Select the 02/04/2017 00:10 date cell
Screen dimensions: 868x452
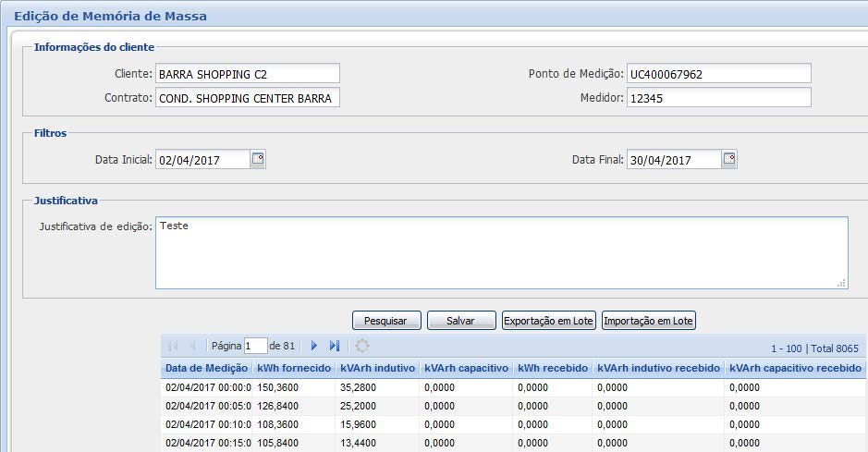(x=207, y=424)
